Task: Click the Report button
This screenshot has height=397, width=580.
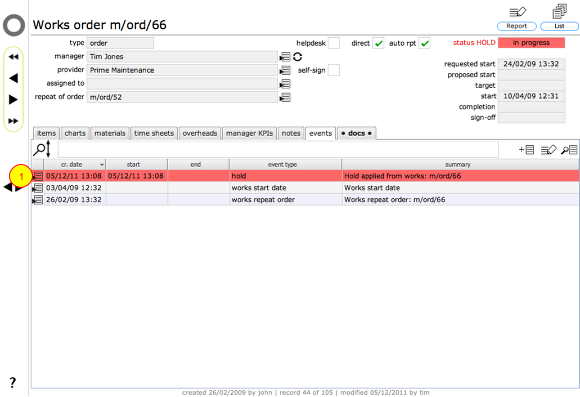Action: 517,26
